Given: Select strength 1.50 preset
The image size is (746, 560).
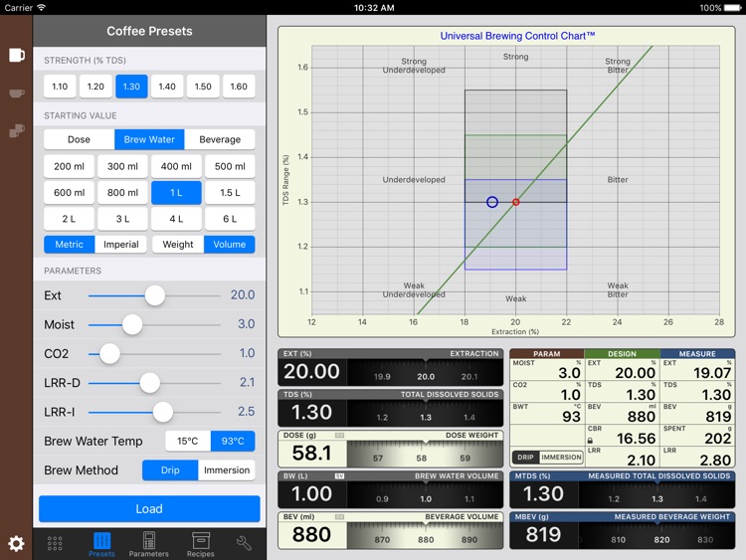Looking at the screenshot, I should point(203,87).
